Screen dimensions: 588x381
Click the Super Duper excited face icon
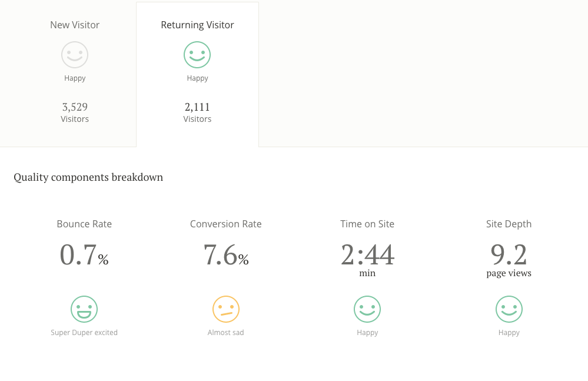[x=84, y=309]
